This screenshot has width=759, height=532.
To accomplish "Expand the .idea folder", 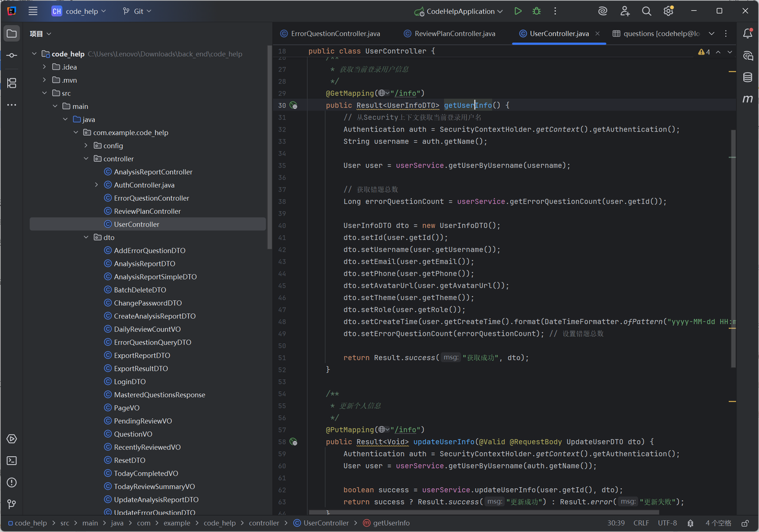I will tap(44, 67).
